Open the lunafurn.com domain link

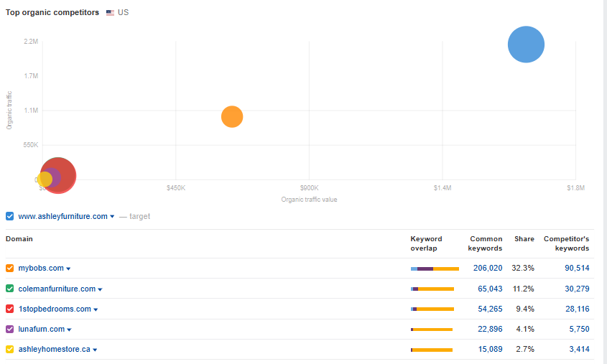(x=42, y=329)
